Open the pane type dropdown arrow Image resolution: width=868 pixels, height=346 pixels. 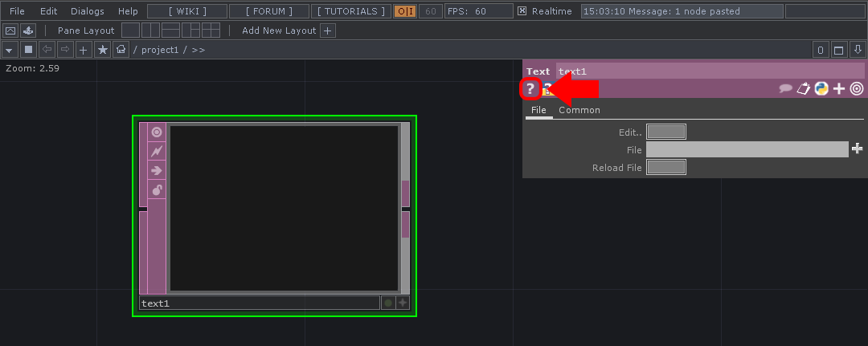(x=10, y=50)
